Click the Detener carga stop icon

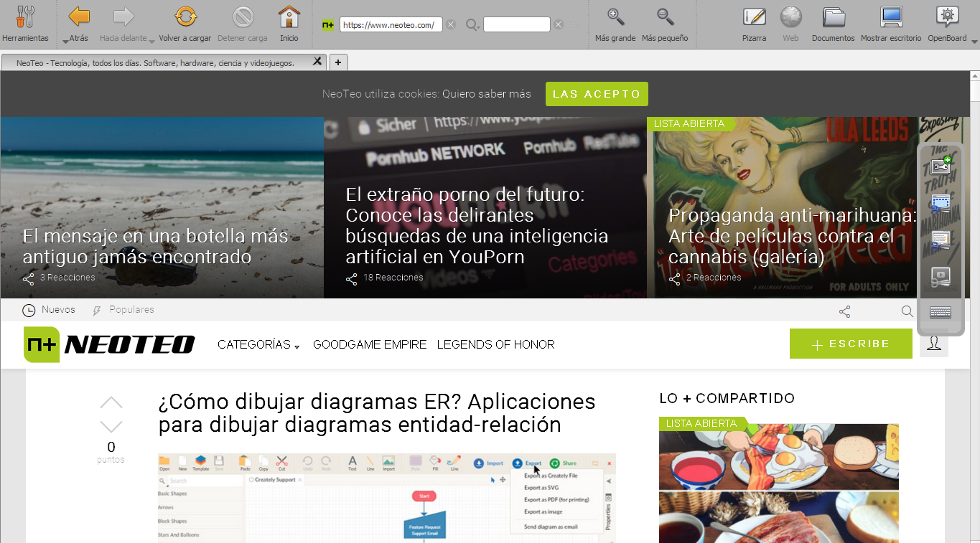pos(243,16)
